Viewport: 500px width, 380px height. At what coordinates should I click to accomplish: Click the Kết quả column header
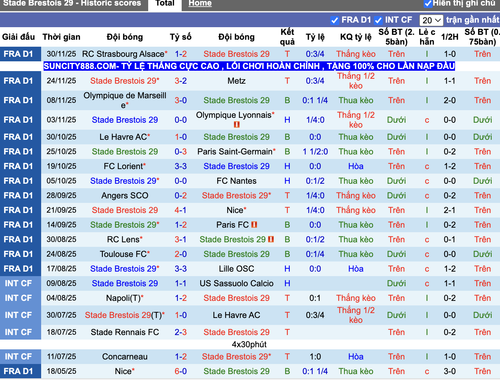(287, 37)
